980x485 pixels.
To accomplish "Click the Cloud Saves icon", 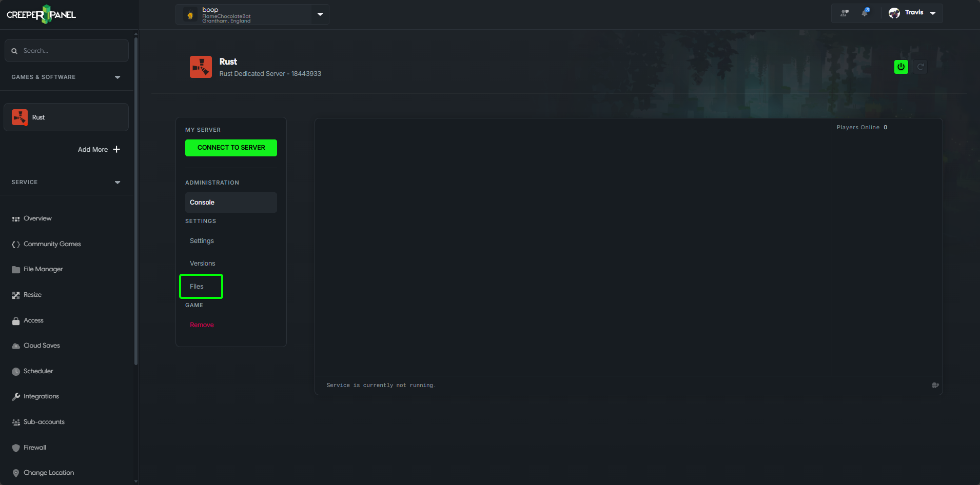I will click(x=17, y=346).
